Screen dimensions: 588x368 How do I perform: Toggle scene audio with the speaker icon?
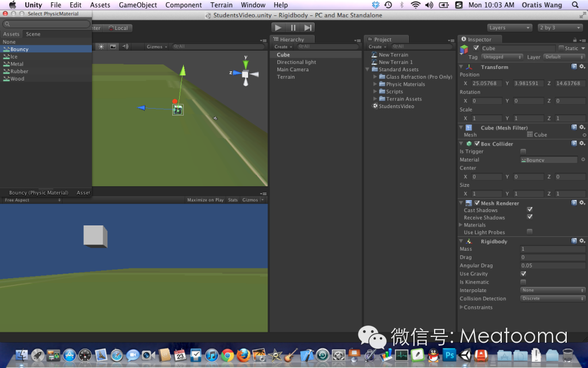[x=125, y=47]
